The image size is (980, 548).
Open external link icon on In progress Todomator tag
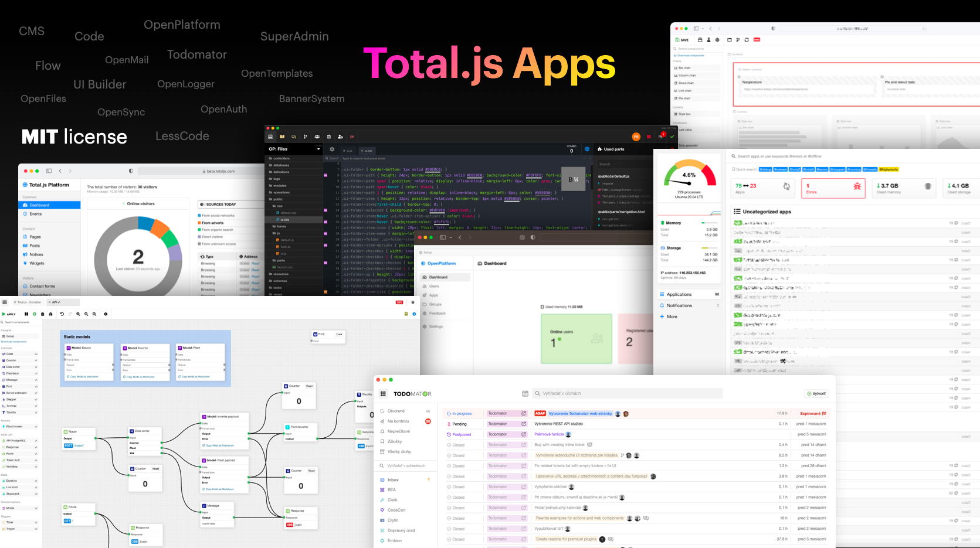pyautogui.click(x=524, y=413)
